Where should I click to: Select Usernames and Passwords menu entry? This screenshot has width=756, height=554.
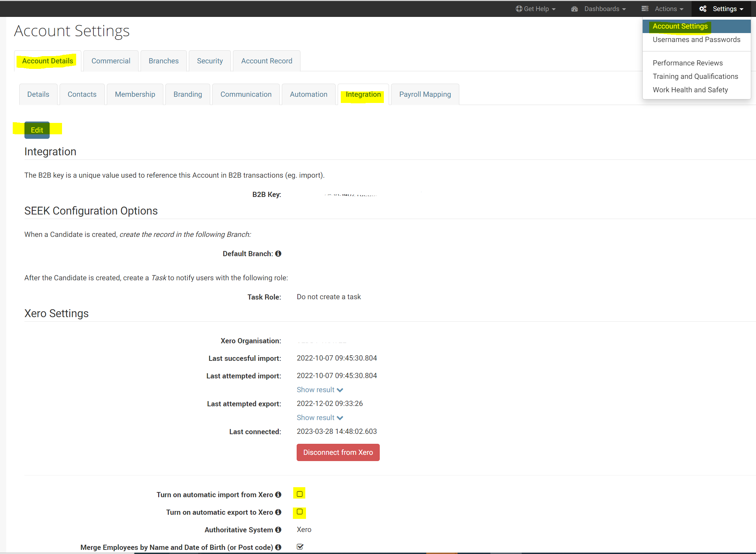(x=696, y=40)
